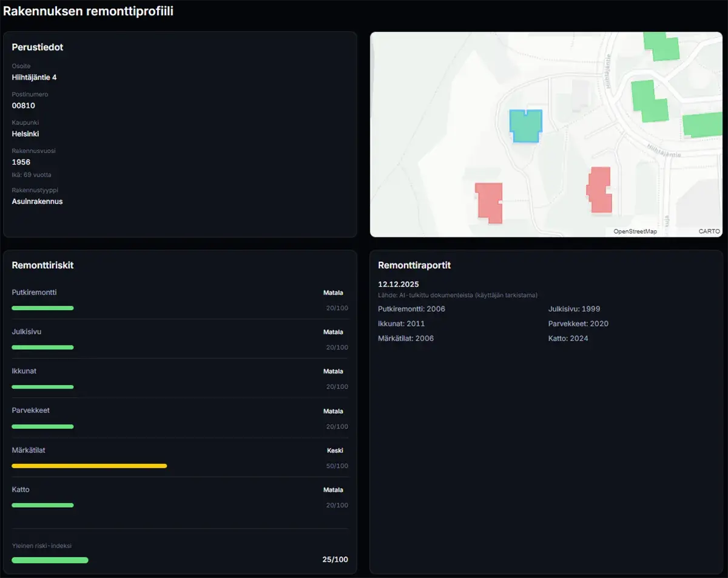The height and width of the screenshot is (578, 728).
Task: Click the blue highlighted building on the map
Action: pyautogui.click(x=525, y=126)
